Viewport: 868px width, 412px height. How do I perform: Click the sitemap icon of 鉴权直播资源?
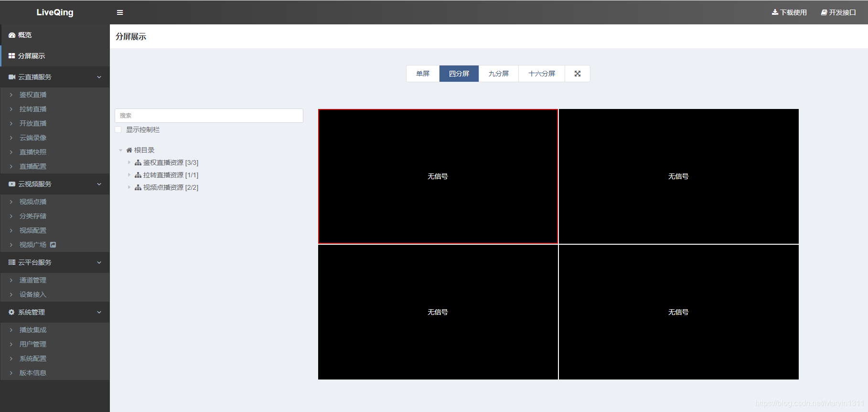tap(138, 163)
